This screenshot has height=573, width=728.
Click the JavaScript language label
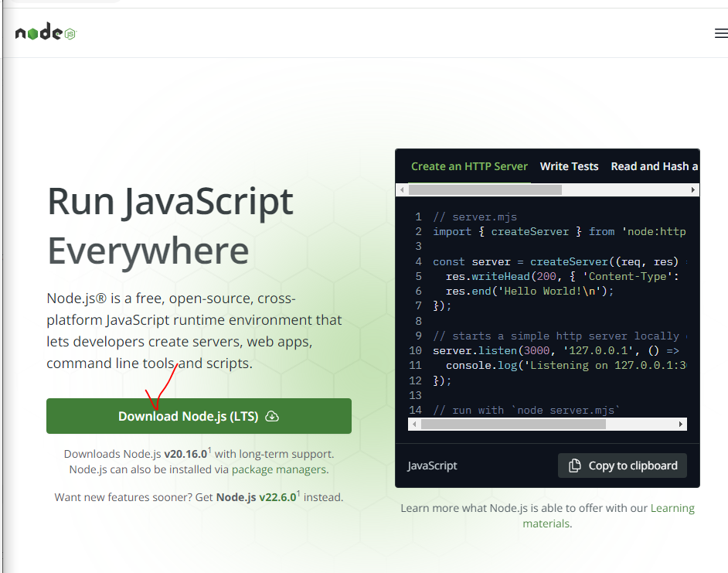point(432,466)
